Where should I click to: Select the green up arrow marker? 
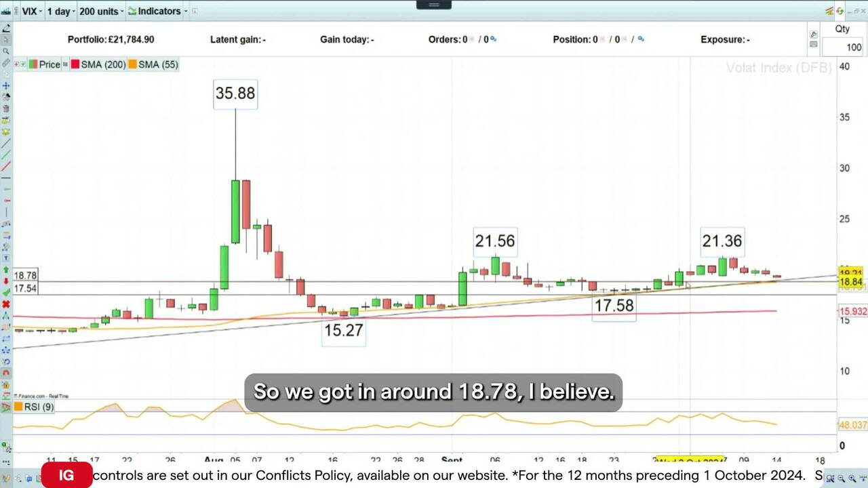click(6, 270)
